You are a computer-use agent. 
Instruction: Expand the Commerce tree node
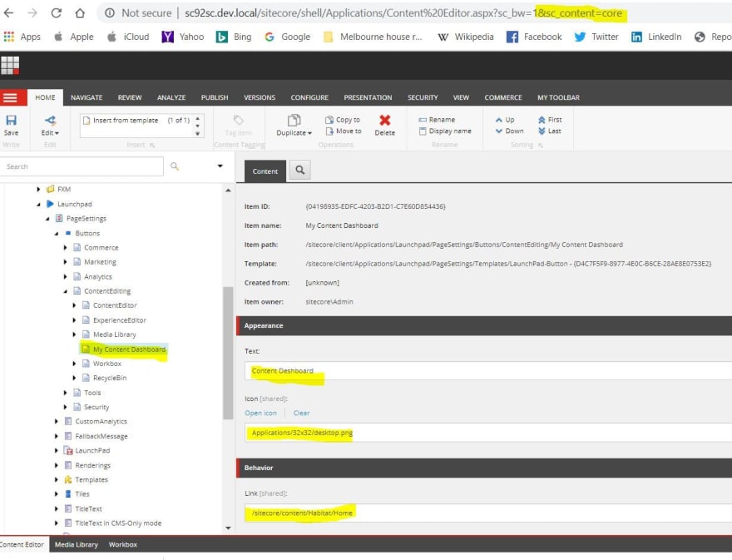coord(66,247)
